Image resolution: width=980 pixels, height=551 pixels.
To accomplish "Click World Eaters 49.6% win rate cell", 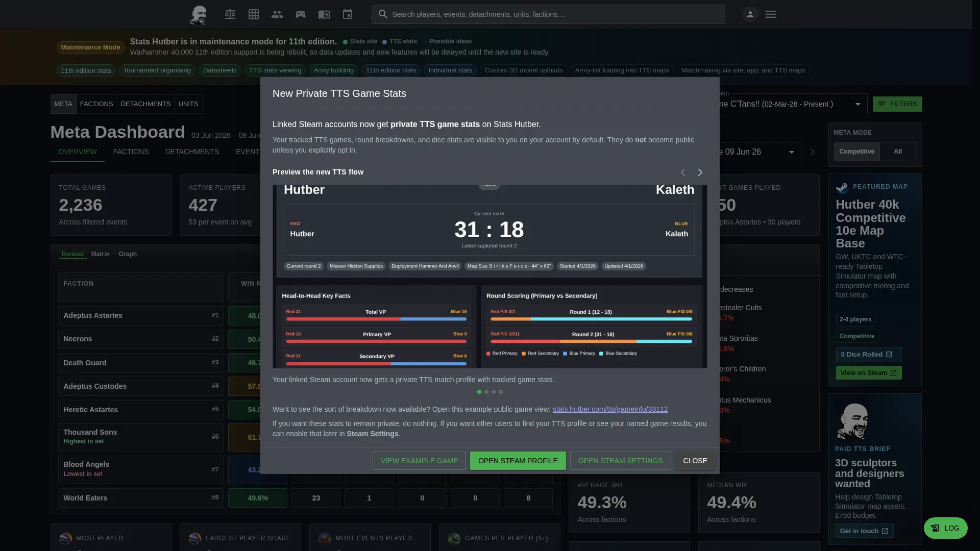I will point(258,498).
